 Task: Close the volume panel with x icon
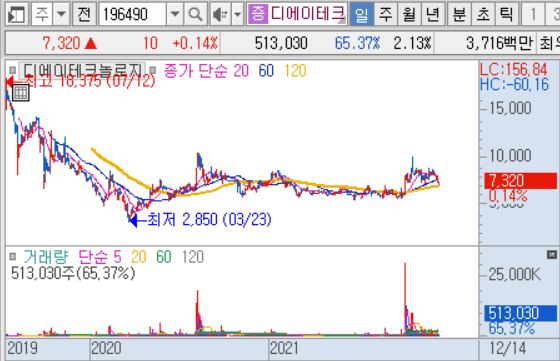click(x=552, y=255)
